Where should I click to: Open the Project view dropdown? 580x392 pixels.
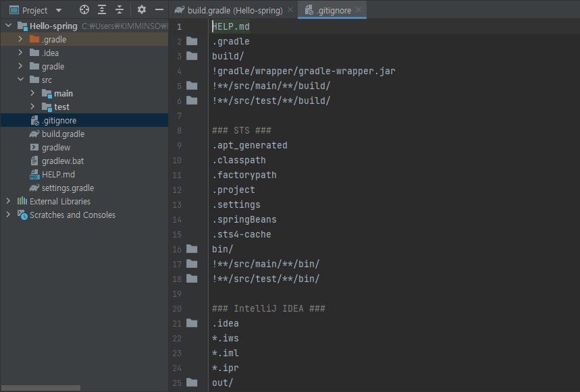(x=59, y=10)
